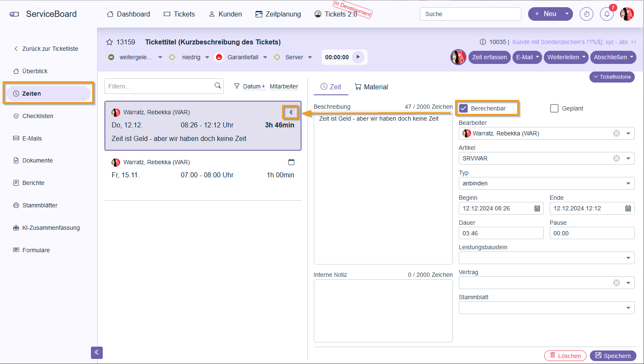Toggle the ServiceBoard switch icon

[14, 14]
